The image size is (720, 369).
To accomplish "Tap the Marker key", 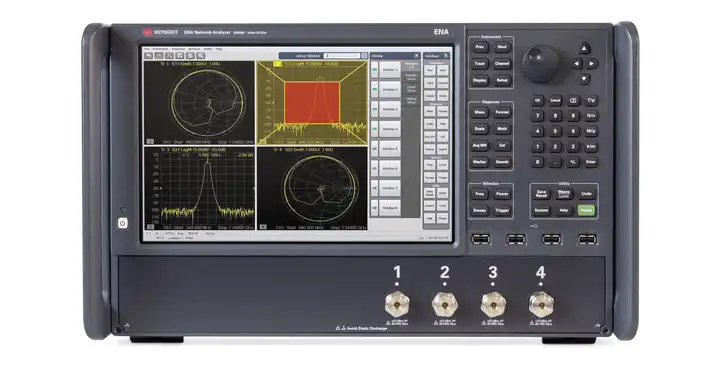I will coord(479,162).
